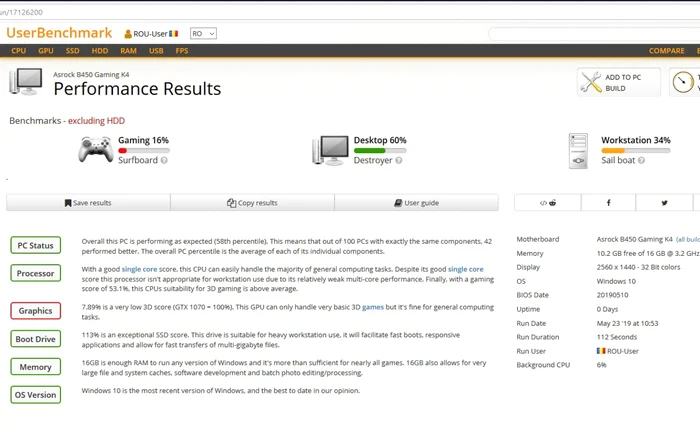Click the Workstation 34% progress bar

[x=636, y=150]
